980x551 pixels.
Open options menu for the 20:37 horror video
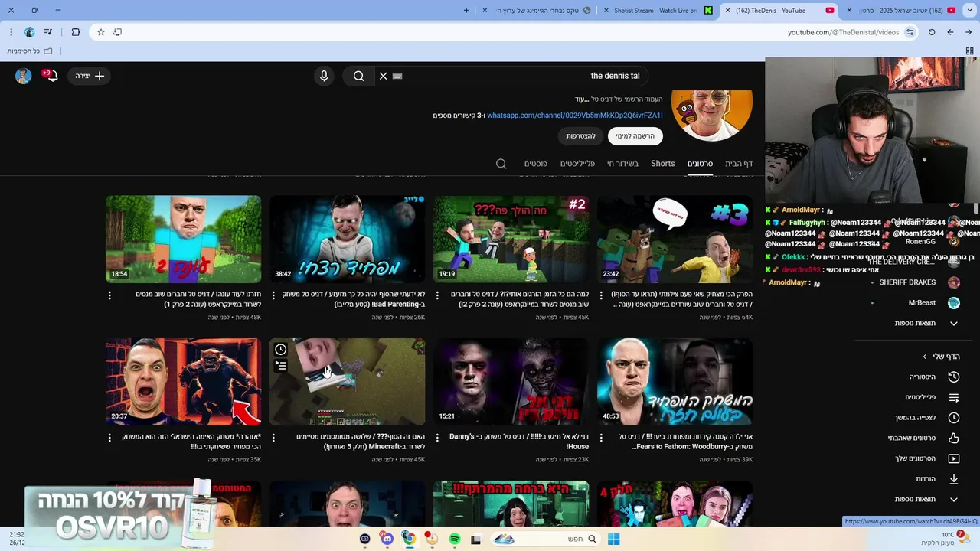[109, 438]
